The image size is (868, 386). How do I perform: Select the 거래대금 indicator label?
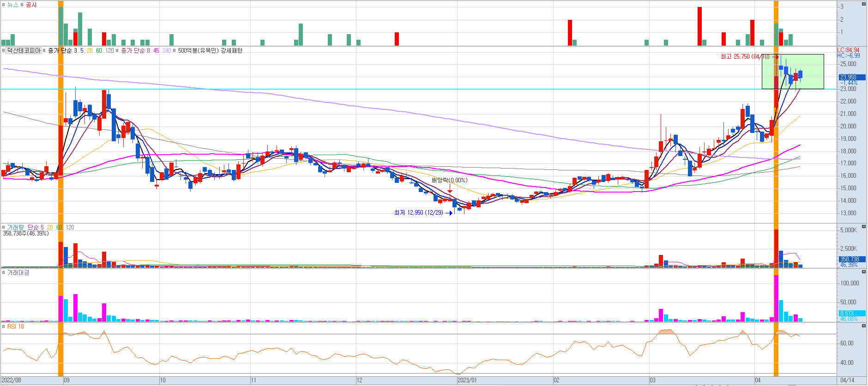(x=18, y=272)
